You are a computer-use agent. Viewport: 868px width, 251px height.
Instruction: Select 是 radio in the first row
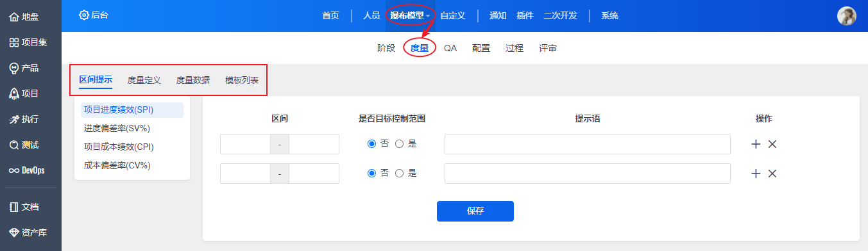point(399,144)
